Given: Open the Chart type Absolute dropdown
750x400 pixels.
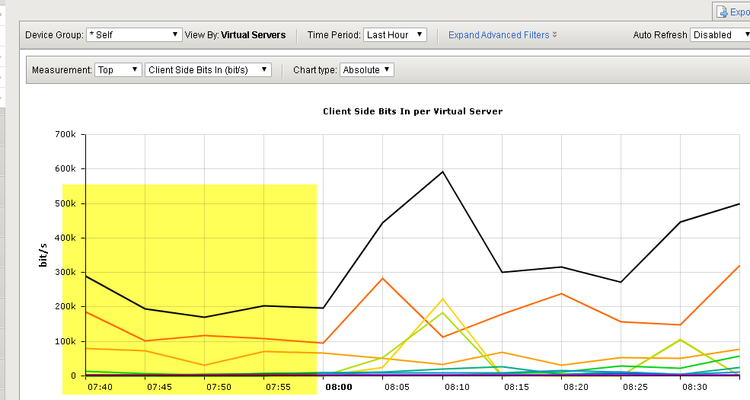Looking at the screenshot, I should click(x=367, y=70).
